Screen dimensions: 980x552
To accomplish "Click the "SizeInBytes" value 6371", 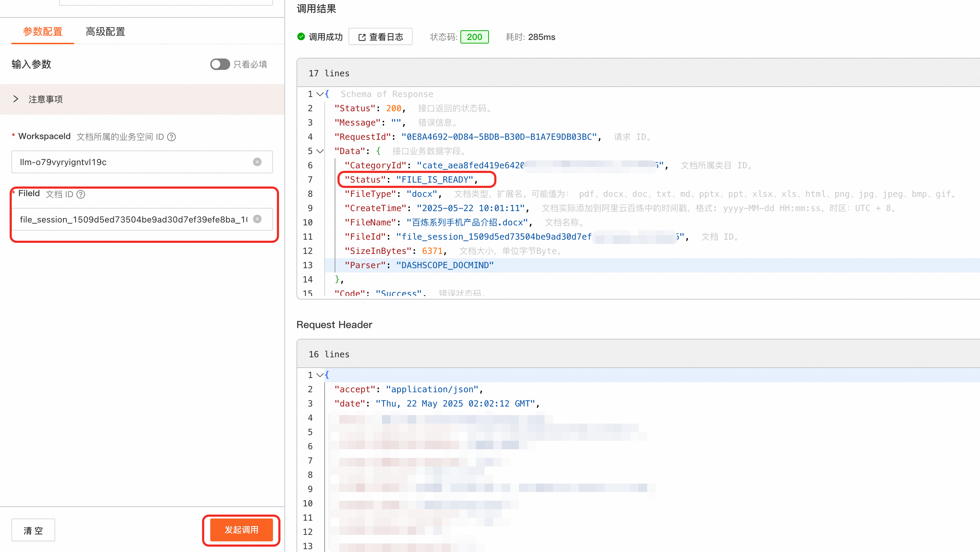I will 432,251.
